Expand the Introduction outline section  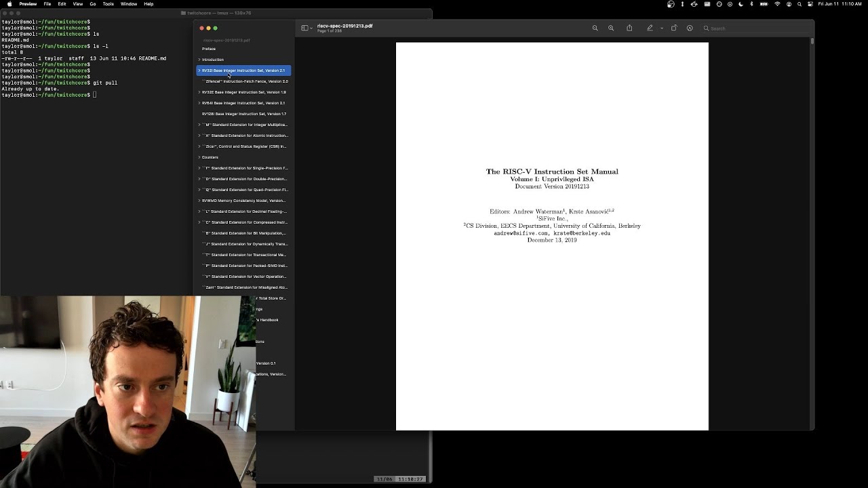199,60
